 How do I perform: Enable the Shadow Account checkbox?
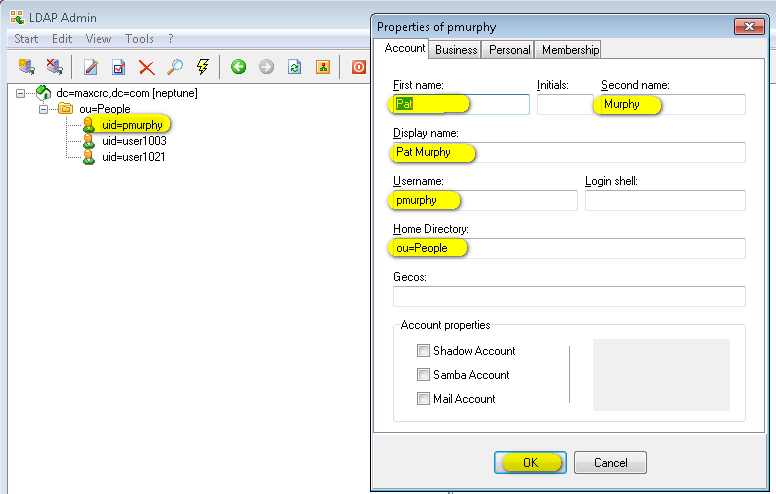click(423, 350)
